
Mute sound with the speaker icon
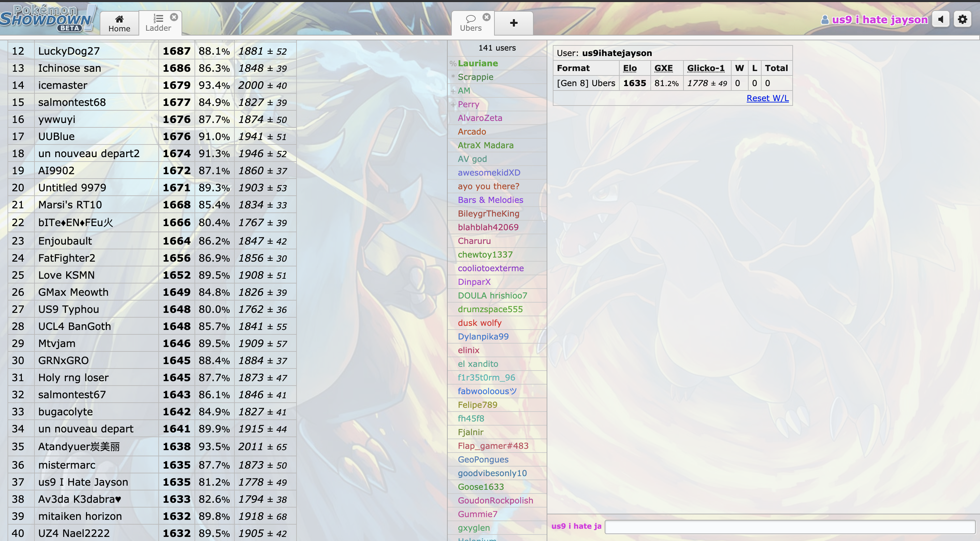pos(941,19)
